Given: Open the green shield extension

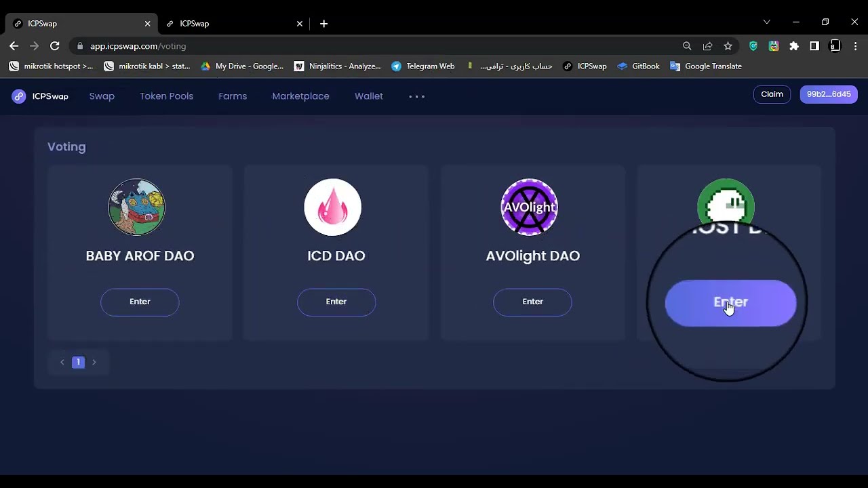Looking at the screenshot, I should (x=753, y=46).
